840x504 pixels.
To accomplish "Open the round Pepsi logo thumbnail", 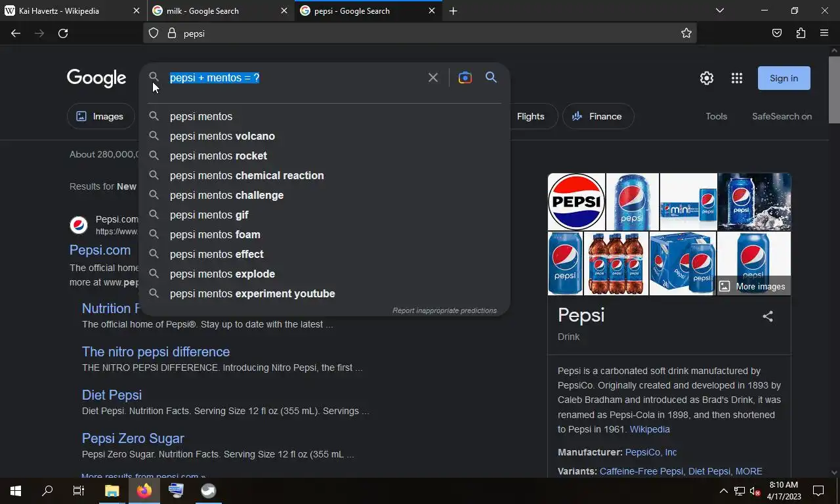I will tap(576, 201).
